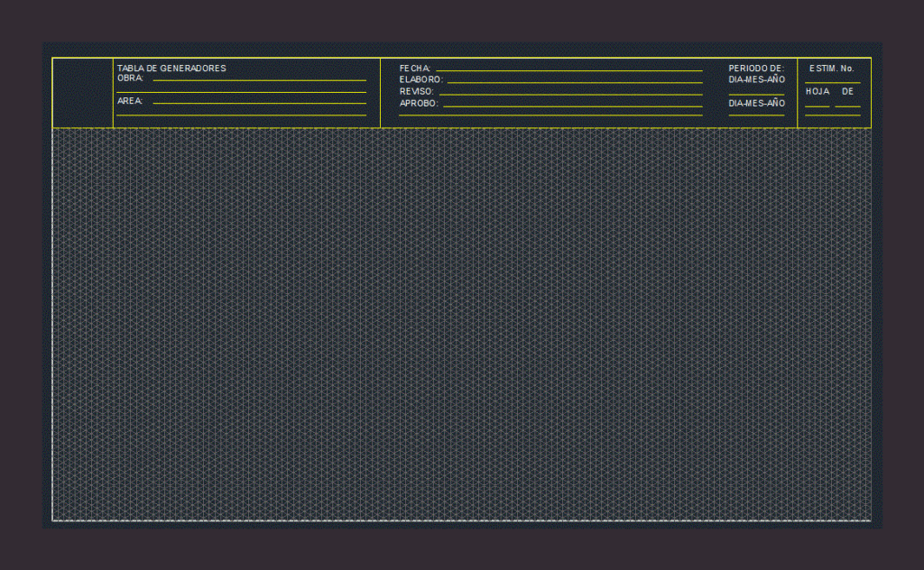Screen dimensions: 924x570
Task: Click the empty logo box left of the title block
Action: pos(82,93)
